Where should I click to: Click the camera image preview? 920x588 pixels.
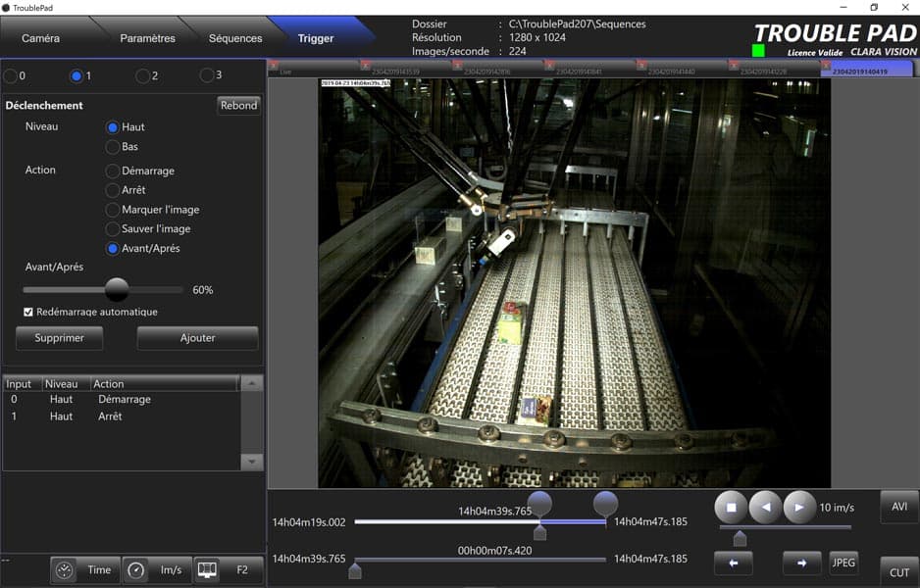(574, 282)
